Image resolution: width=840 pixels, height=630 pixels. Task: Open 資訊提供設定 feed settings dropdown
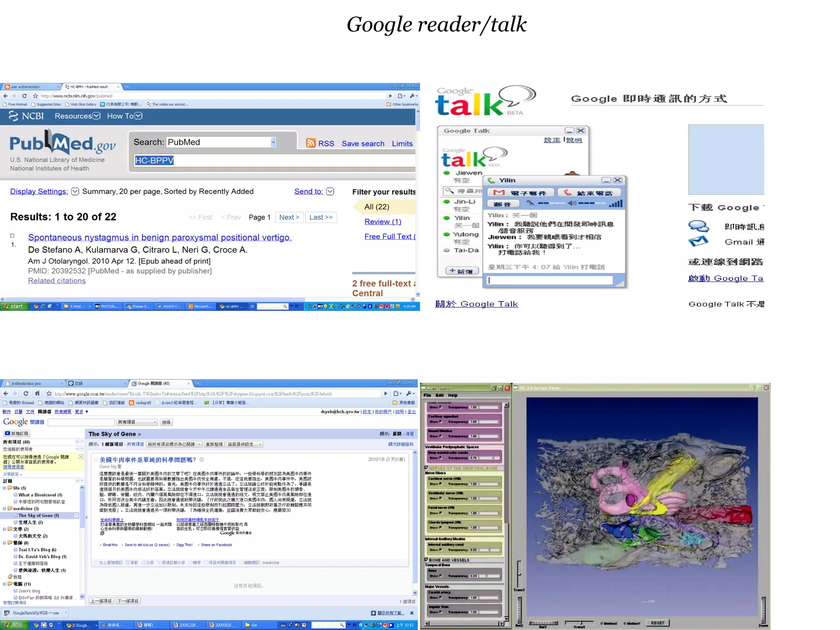tap(244, 444)
